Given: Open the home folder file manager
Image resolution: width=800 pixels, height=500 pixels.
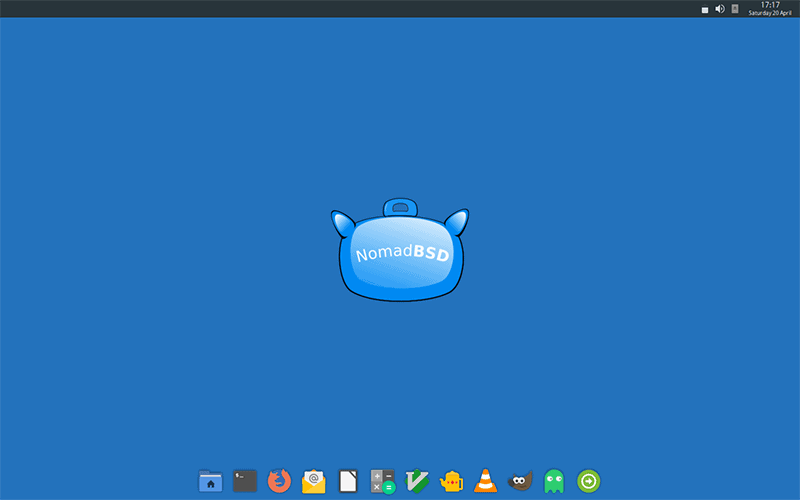Looking at the screenshot, I should (x=210, y=481).
